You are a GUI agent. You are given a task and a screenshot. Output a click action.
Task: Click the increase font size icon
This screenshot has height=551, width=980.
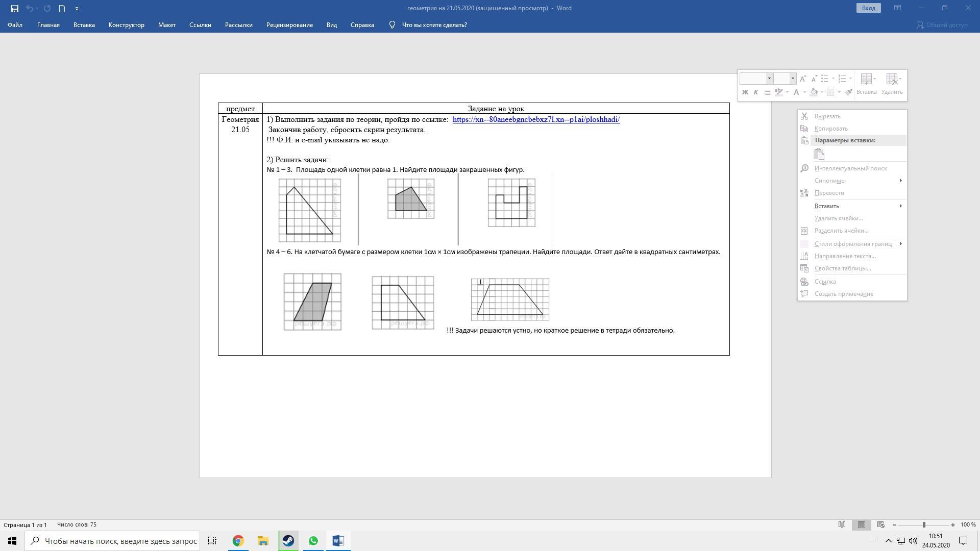(803, 79)
